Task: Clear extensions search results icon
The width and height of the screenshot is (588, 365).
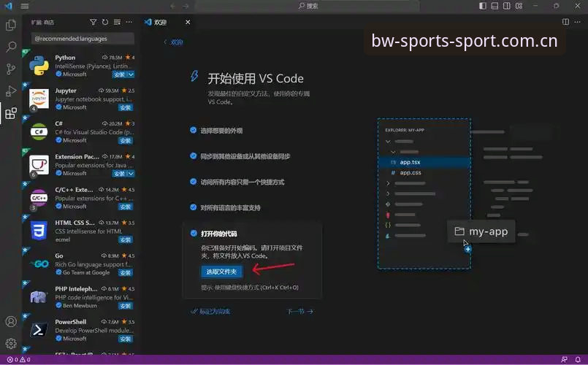Action: click(117, 22)
